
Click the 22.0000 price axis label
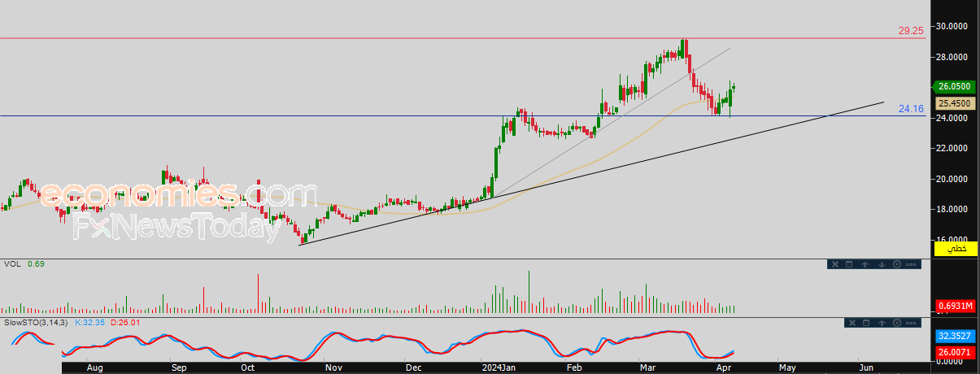[952, 148]
